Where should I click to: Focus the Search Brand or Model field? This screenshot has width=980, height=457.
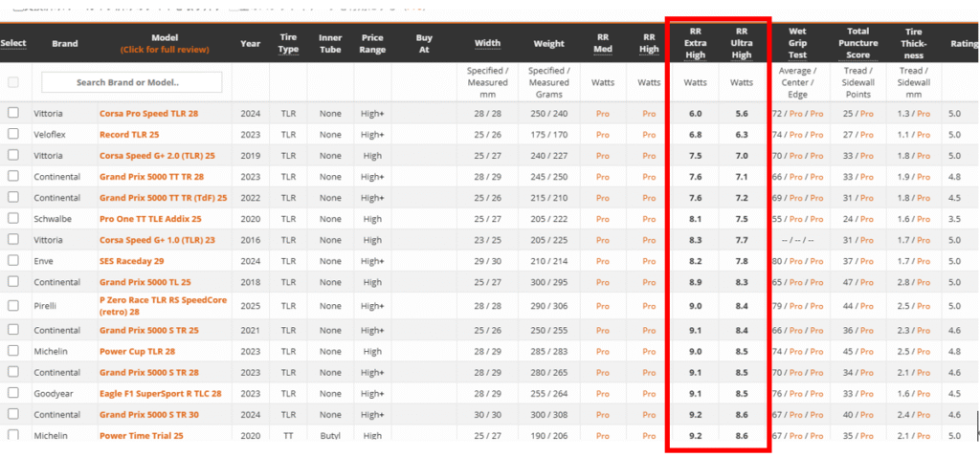click(x=131, y=82)
